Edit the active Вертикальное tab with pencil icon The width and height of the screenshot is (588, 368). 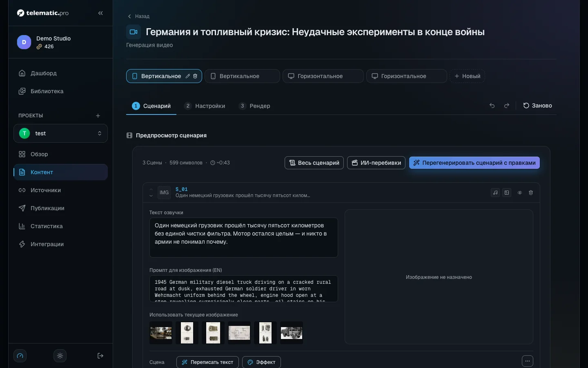click(188, 76)
